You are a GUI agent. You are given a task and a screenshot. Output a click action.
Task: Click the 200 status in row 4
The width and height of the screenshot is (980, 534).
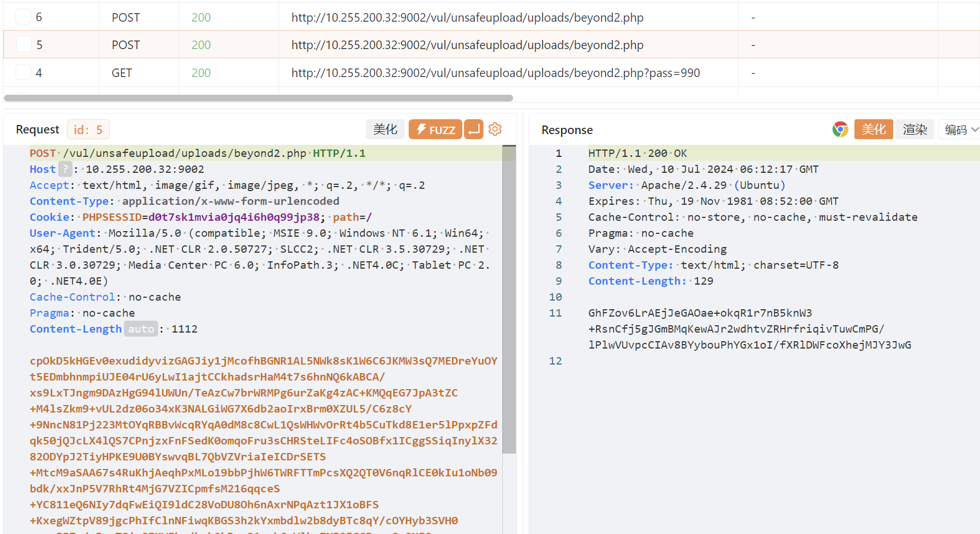click(201, 72)
